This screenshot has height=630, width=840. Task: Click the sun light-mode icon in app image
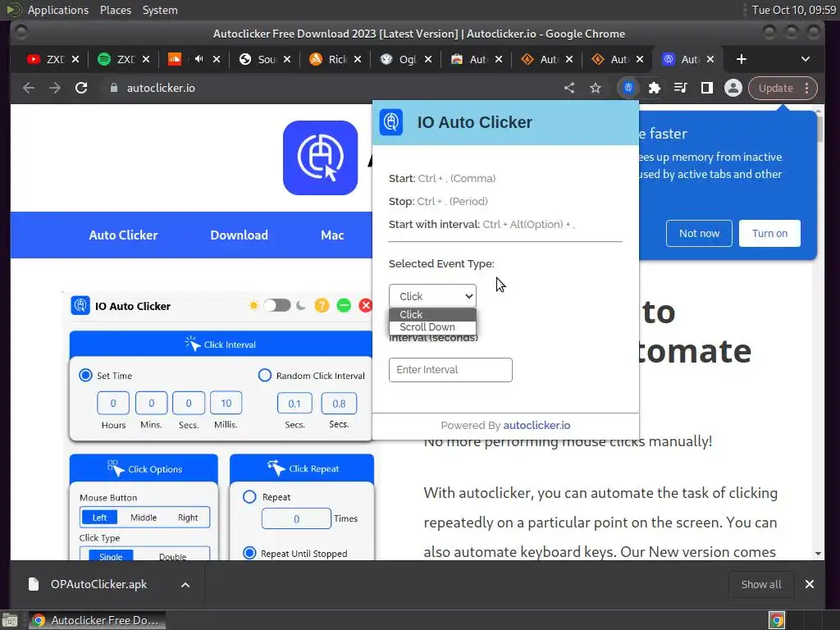(x=253, y=305)
